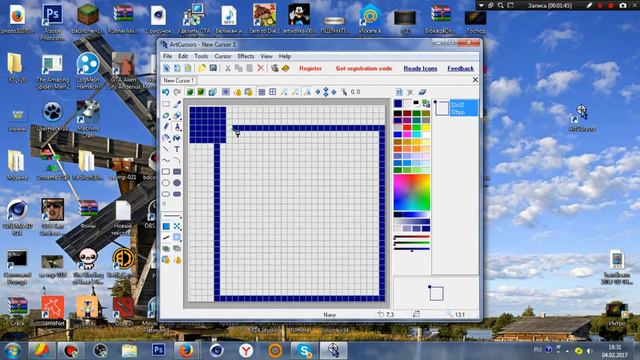Click the hot spot arrow icon

(x=344, y=92)
